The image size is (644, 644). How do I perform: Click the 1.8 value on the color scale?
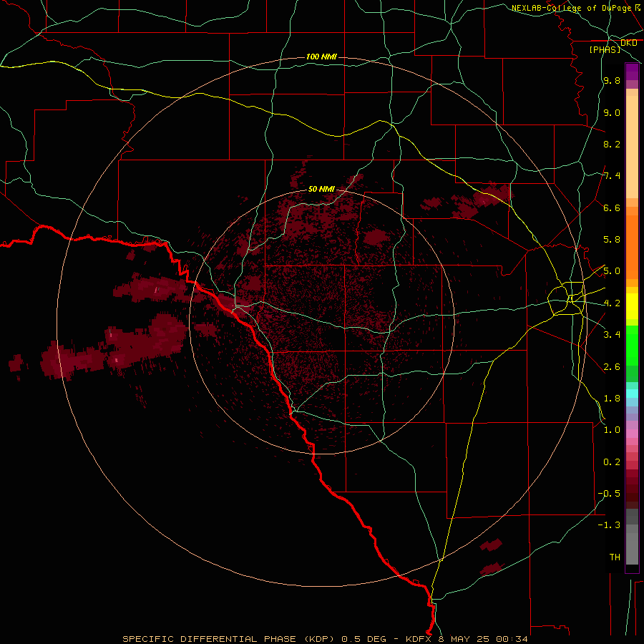[x=612, y=399]
